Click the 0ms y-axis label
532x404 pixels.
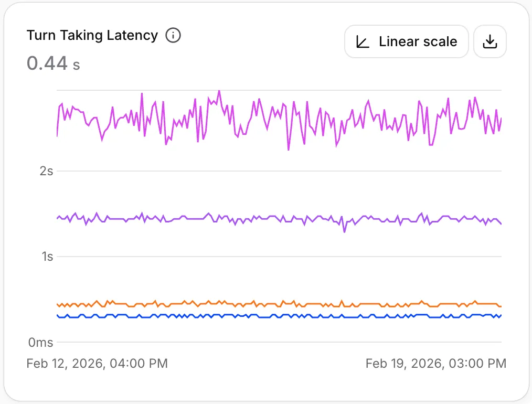pyautogui.click(x=41, y=342)
